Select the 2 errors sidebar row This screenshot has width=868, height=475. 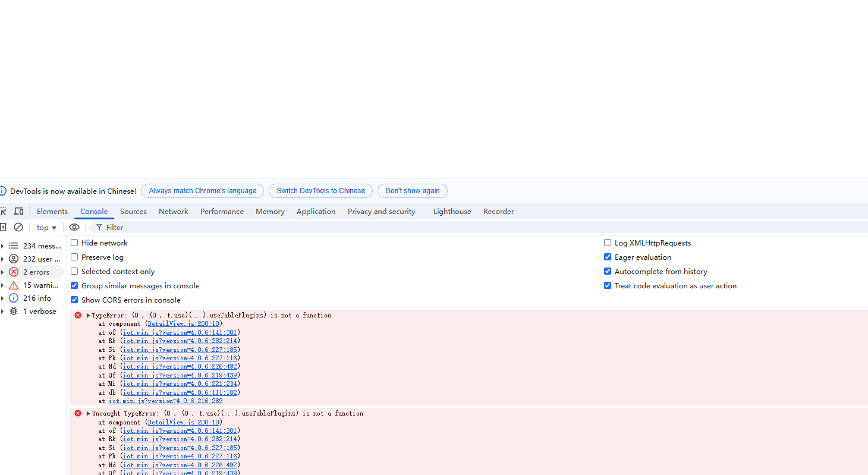[32, 272]
